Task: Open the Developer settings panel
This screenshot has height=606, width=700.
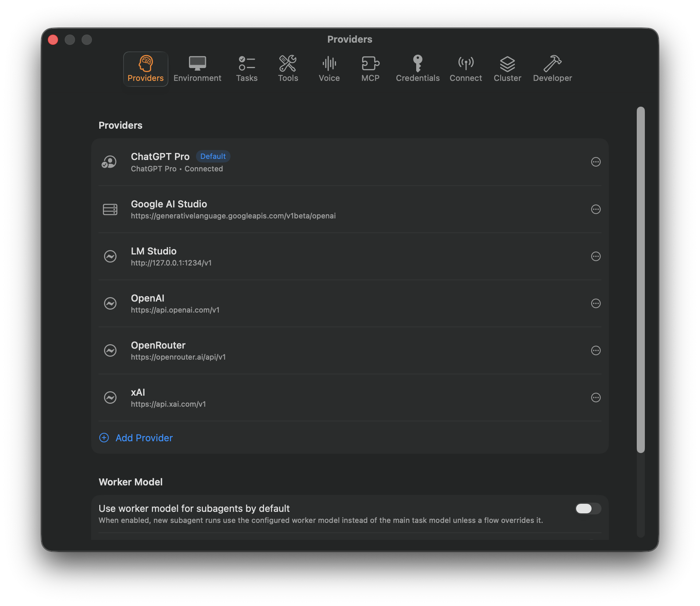Action: (x=553, y=69)
